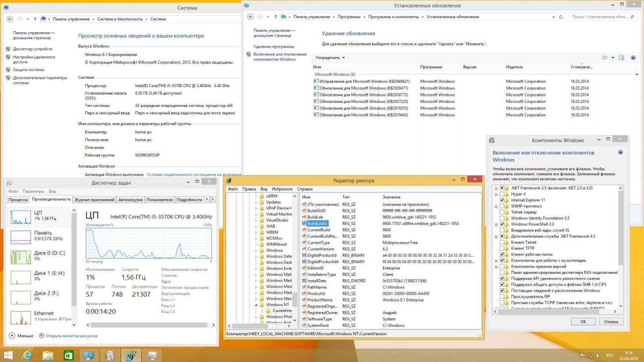Click the view mode icon in updates toolbar

coord(605,57)
